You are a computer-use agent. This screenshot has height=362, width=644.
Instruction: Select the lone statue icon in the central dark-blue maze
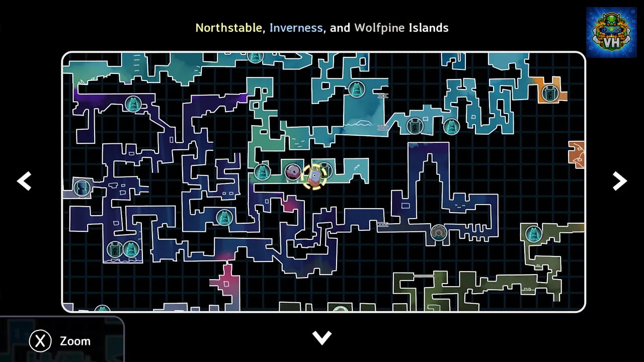click(224, 218)
